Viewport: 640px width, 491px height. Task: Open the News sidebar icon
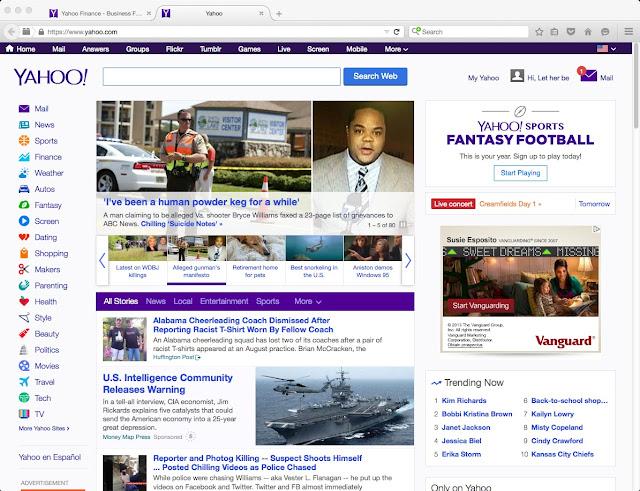pos(24,124)
